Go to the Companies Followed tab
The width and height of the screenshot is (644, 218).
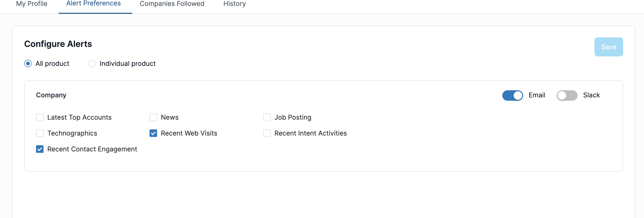coord(172,4)
